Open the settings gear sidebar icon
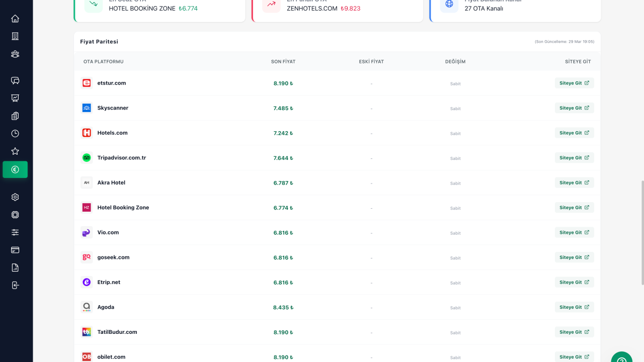644x362 pixels. (15, 197)
